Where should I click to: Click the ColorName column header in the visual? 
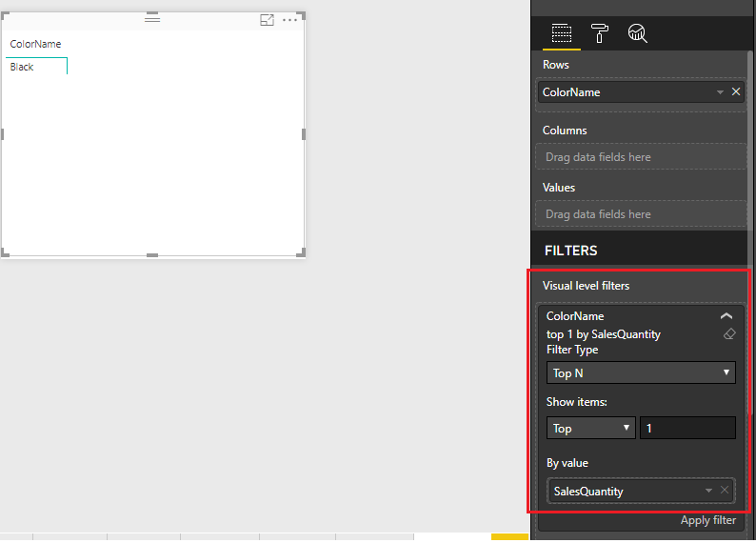coord(35,44)
